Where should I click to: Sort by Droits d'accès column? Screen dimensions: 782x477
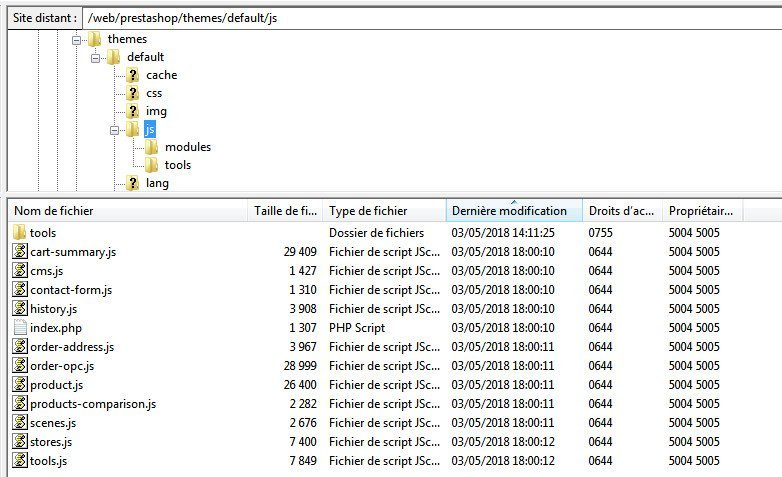point(622,211)
